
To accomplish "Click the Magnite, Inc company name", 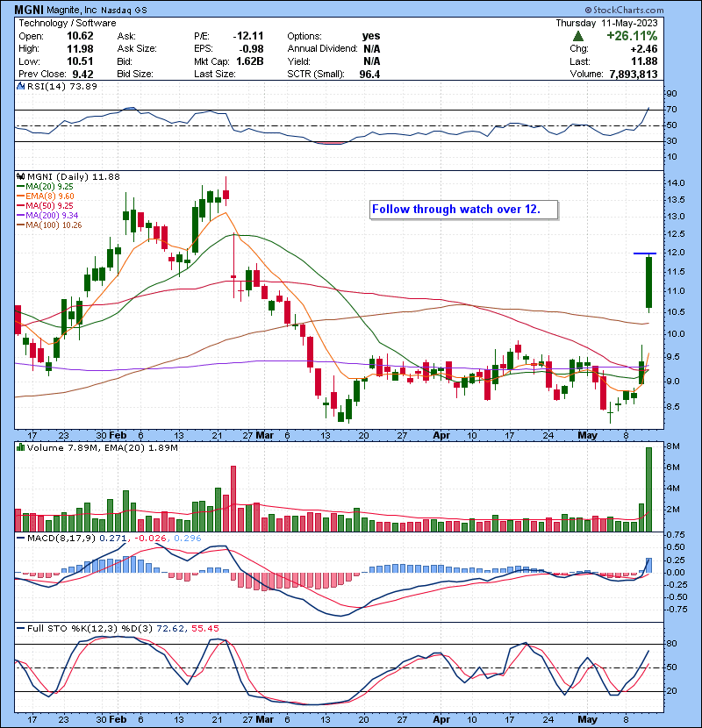I will (x=72, y=10).
